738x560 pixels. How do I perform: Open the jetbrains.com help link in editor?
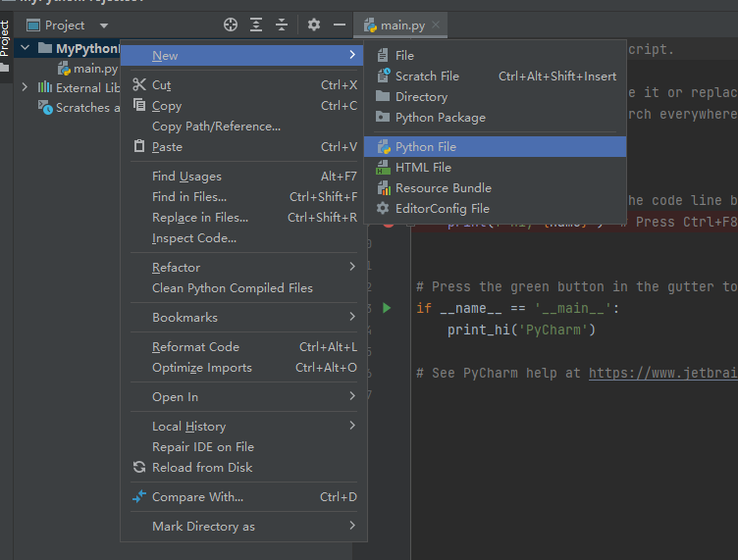point(662,373)
